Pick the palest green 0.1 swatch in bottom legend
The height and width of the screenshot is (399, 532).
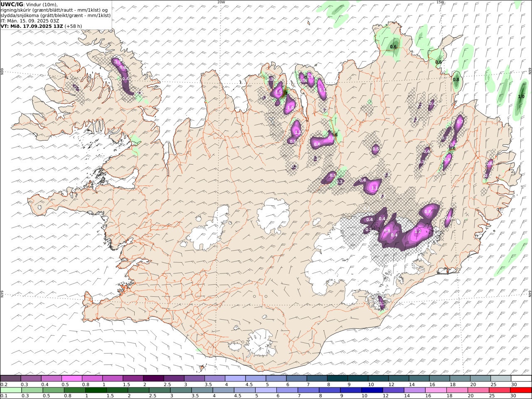11,390
